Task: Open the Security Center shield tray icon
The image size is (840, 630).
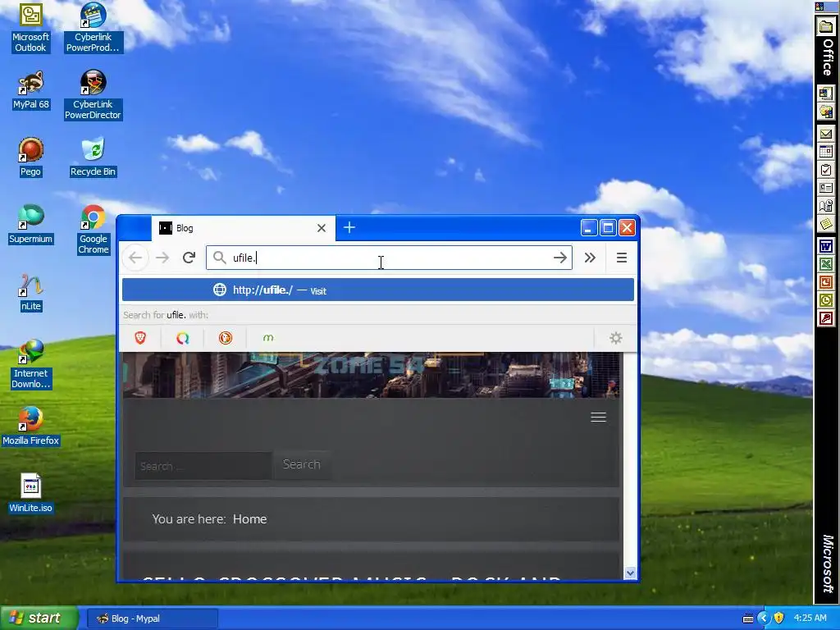Action: click(779, 619)
